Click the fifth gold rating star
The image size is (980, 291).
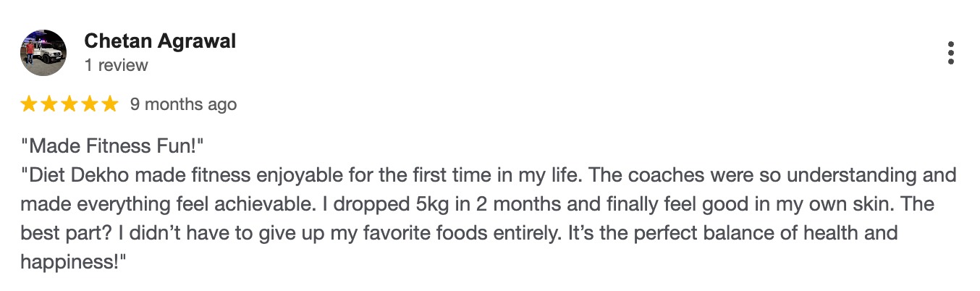[x=110, y=104]
